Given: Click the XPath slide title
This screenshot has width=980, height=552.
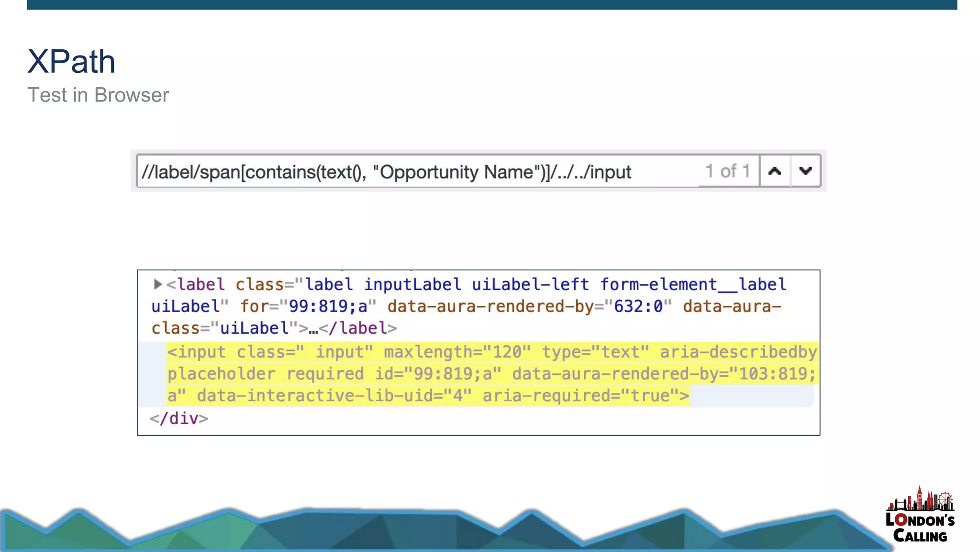Looking at the screenshot, I should (71, 62).
